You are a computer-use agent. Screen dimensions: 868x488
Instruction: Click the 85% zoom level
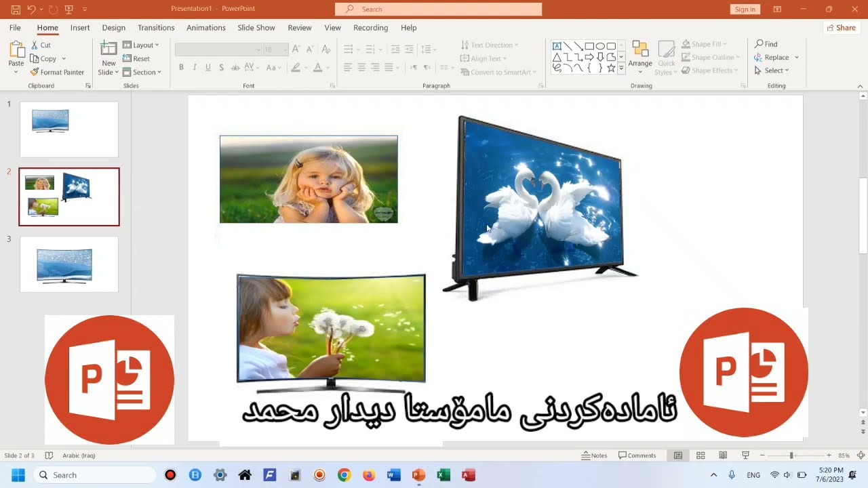click(x=844, y=455)
